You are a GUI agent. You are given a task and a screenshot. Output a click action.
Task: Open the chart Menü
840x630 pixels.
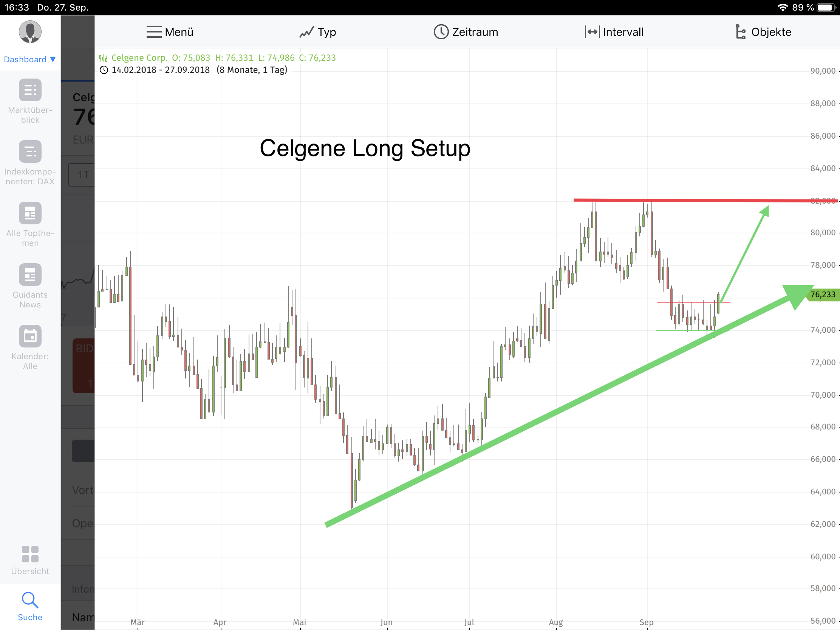point(170,32)
